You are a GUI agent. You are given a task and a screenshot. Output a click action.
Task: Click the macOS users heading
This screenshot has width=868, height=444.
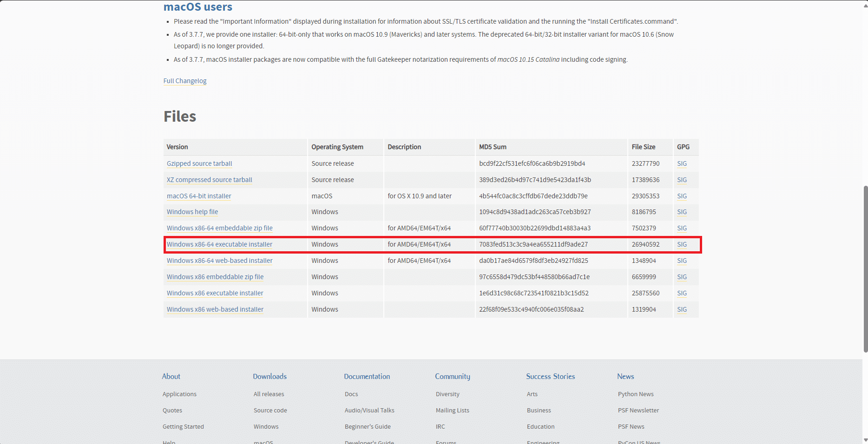click(198, 7)
